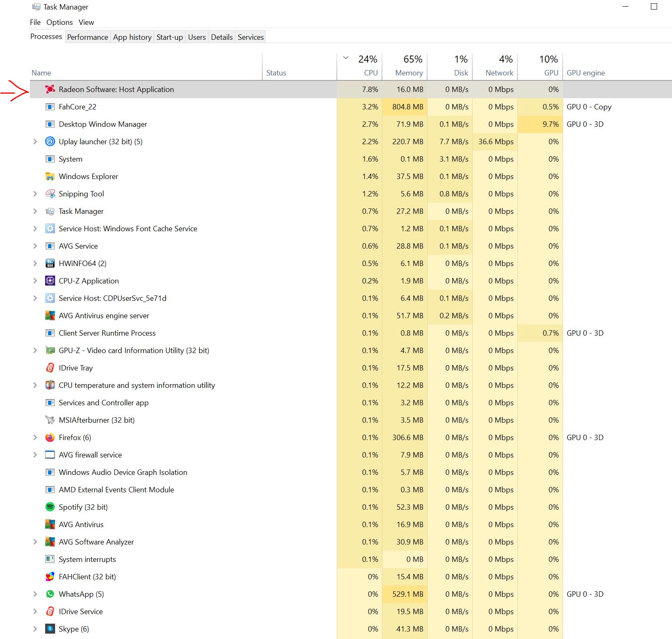Switch to the Performance tab
The height and width of the screenshot is (639, 672).
[87, 37]
